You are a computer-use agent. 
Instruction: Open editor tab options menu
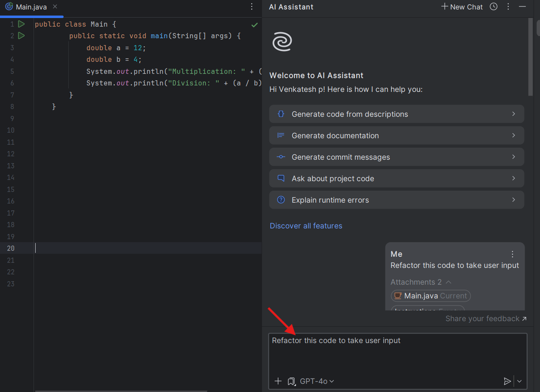pyautogui.click(x=252, y=6)
